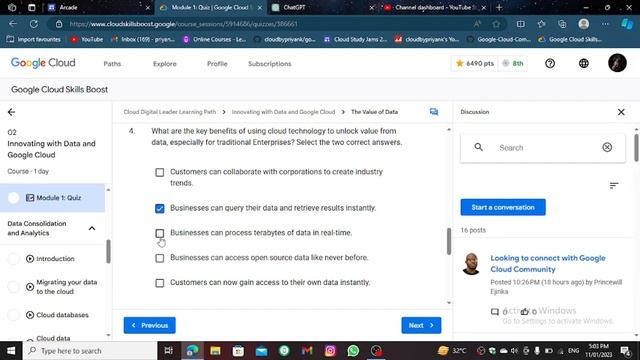Click the 8th league badge
This screenshot has width=640, height=360.
click(513, 63)
